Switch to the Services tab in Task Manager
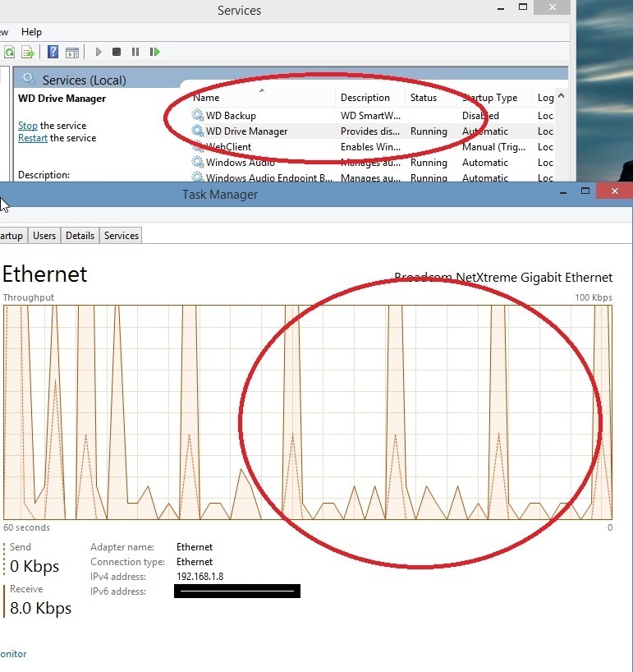 point(122,235)
